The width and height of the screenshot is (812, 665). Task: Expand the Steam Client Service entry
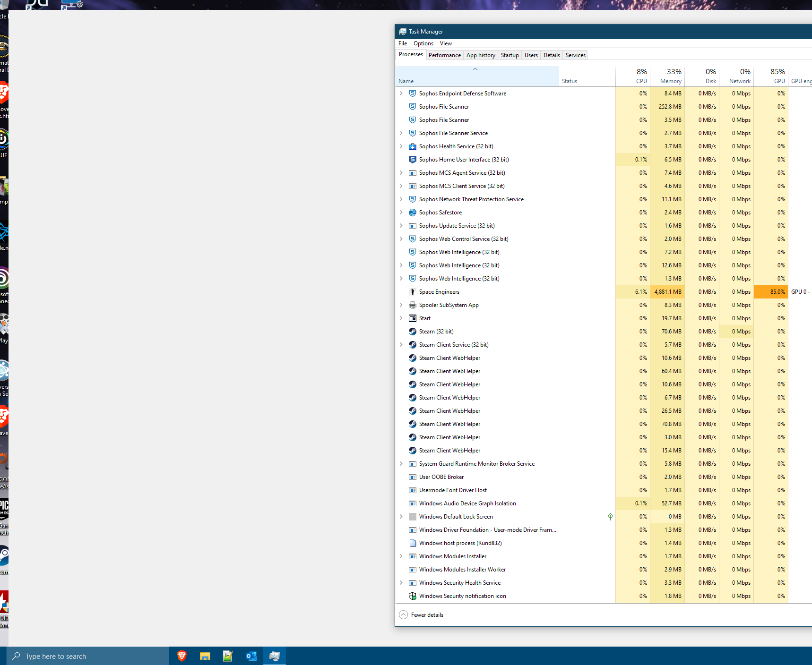click(x=401, y=345)
